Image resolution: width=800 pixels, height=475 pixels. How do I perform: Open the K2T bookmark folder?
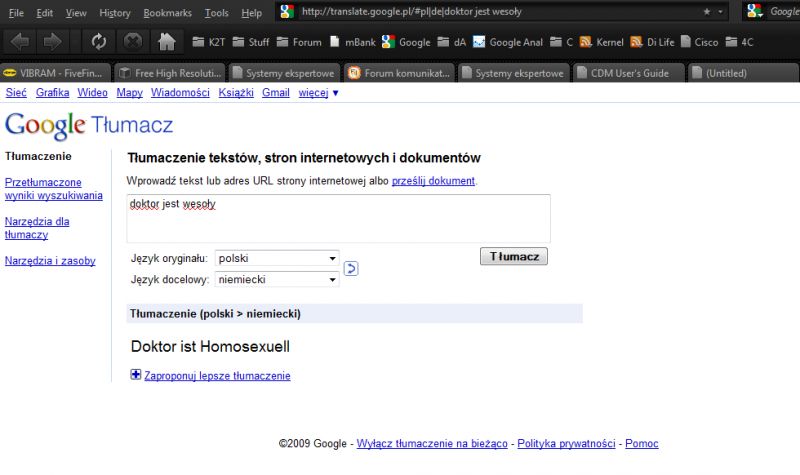208,42
